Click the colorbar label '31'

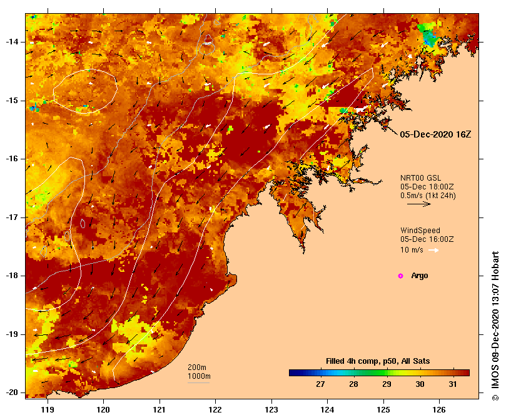453,384
